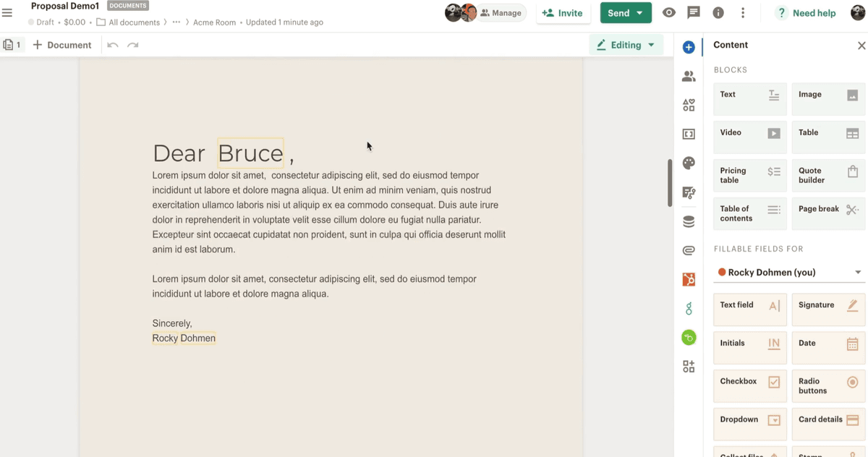
Task: Toggle document preview eye icon
Action: point(669,13)
